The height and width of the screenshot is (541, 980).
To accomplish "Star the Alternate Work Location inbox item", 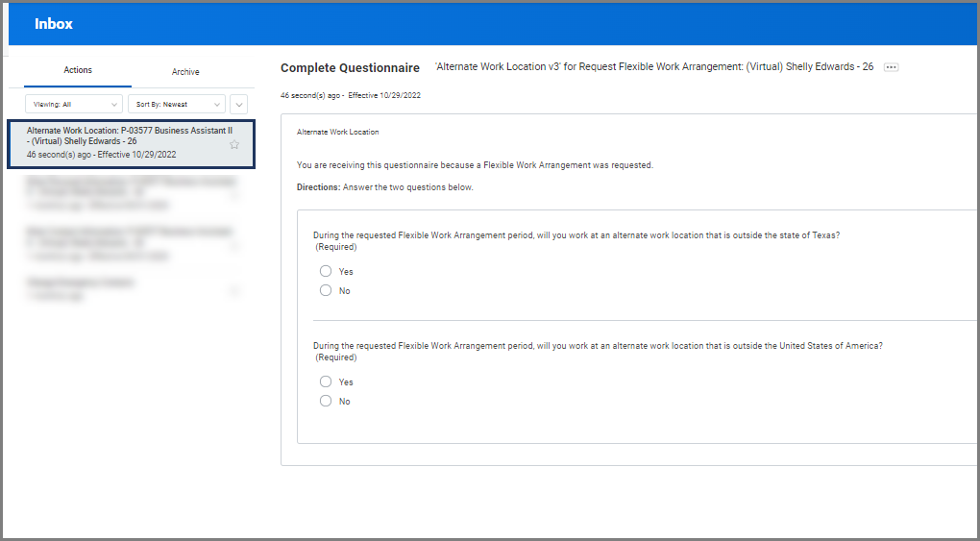I will (233, 145).
